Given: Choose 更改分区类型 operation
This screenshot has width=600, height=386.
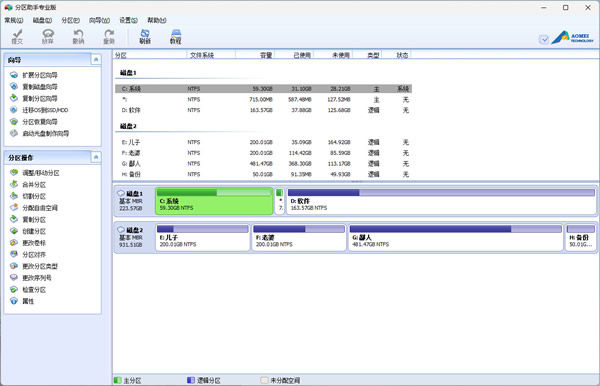Looking at the screenshot, I should point(34,266).
